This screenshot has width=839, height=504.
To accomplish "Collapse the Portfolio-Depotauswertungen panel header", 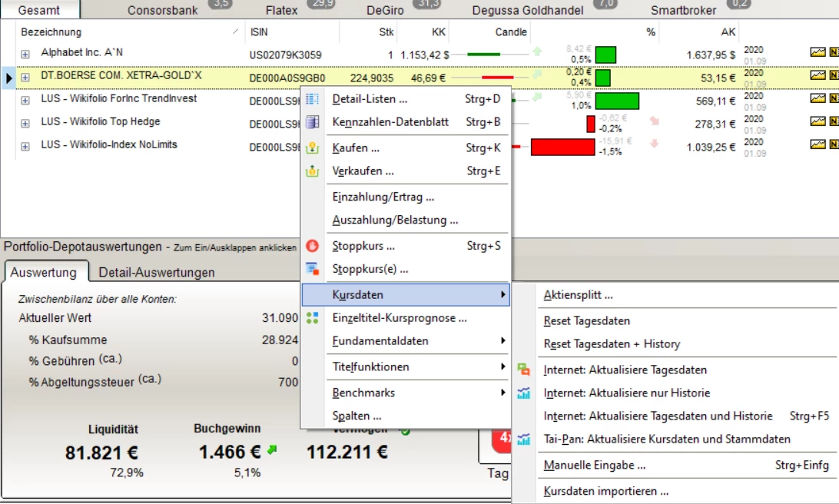I will click(x=150, y=247).
